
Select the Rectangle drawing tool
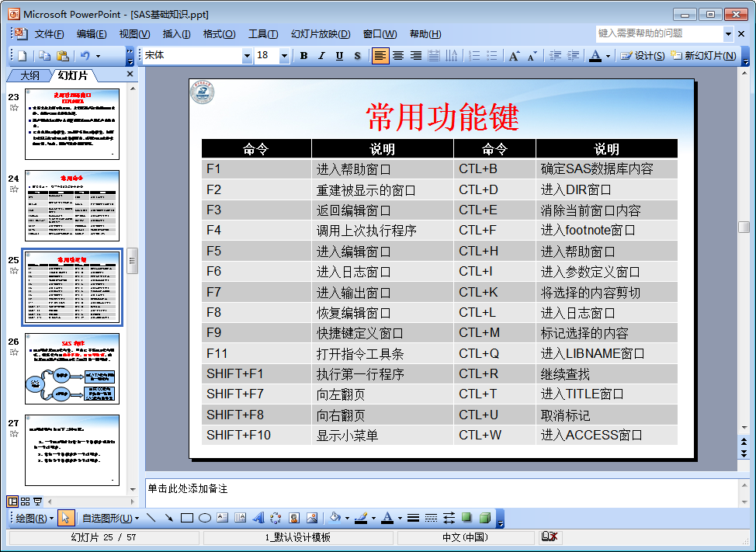[x=187, y=519]
